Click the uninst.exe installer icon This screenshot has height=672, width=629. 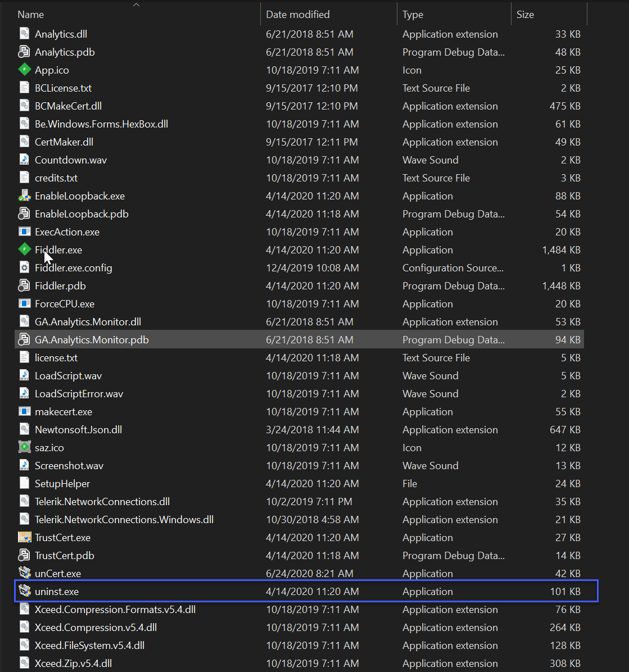pos(24,591)
